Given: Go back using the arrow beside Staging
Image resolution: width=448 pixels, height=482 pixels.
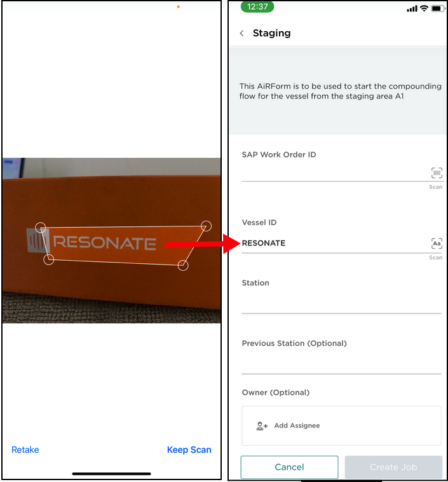Looking at the screenshot, I should coord(242,33).
